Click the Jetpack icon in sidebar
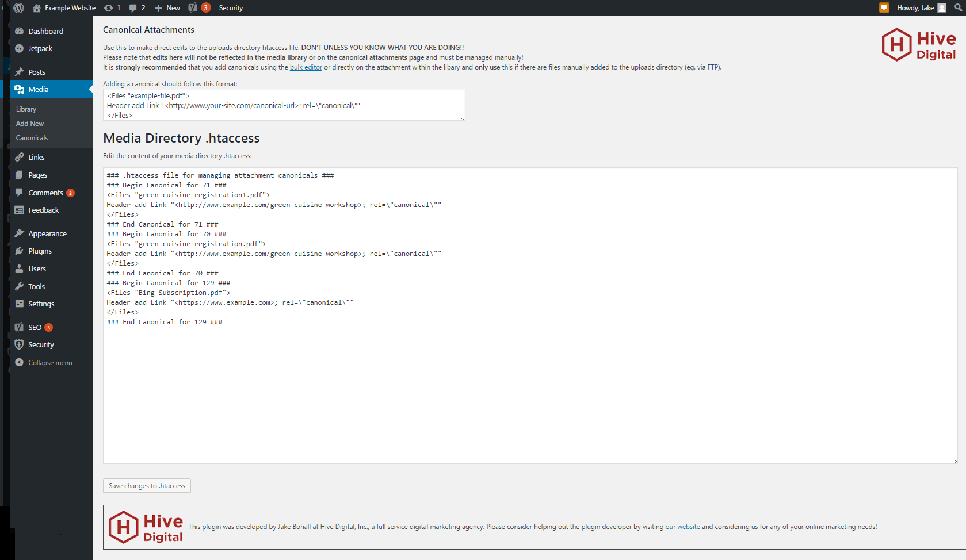966x560 pixels. tap(20, 49)
